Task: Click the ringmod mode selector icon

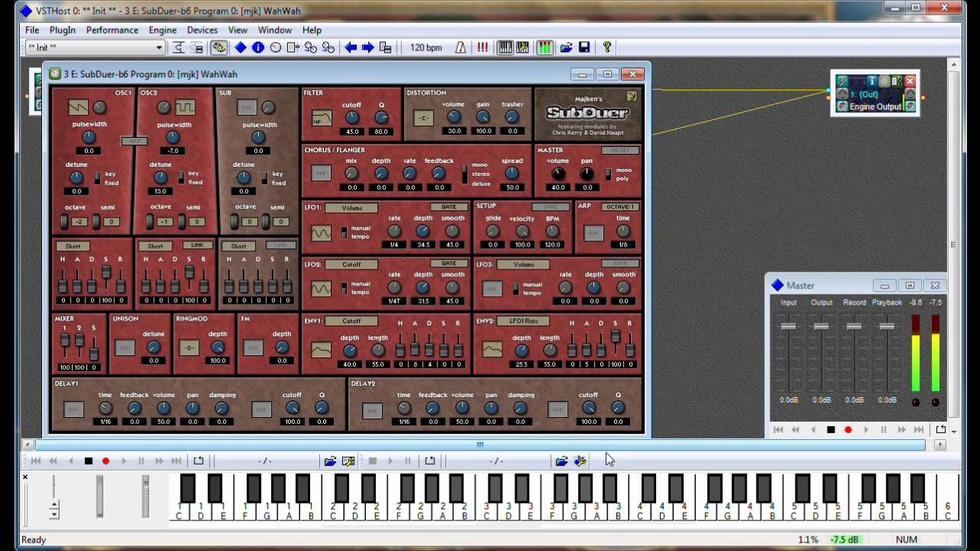Action: (x=189, y=348)
